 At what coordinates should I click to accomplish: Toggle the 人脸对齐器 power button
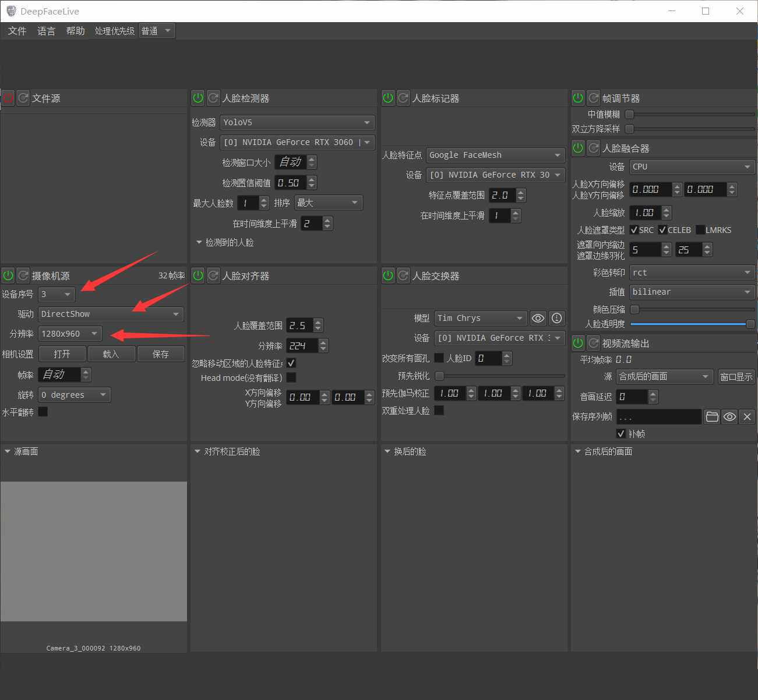tap(198, 275)
